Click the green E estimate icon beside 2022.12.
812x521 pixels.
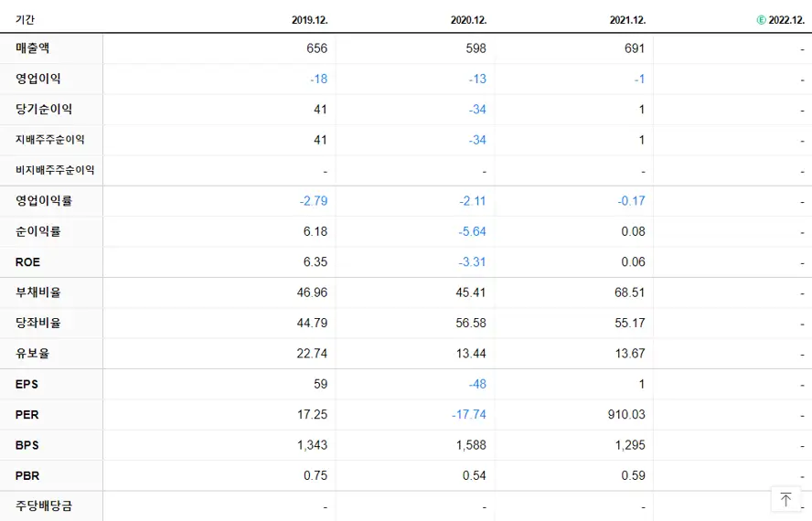[761, 20]
